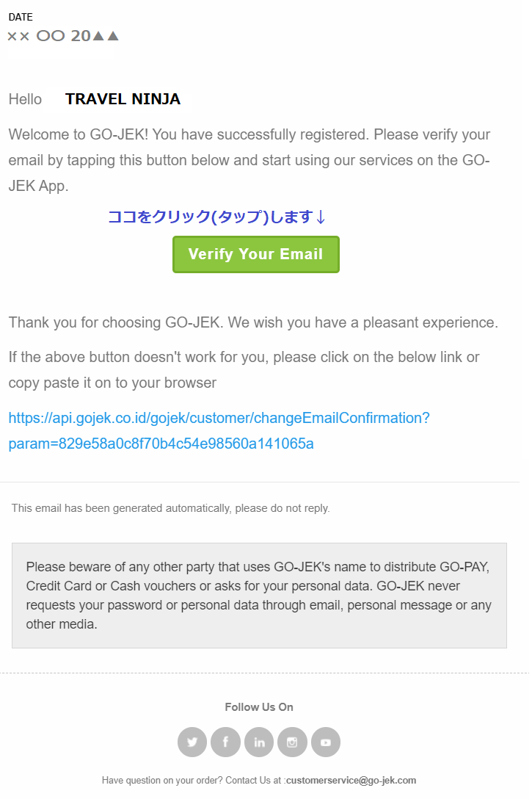532x799 pixels.
Task: Select the TRAVEL NINJA recipient name
Action: click(123, 99)
